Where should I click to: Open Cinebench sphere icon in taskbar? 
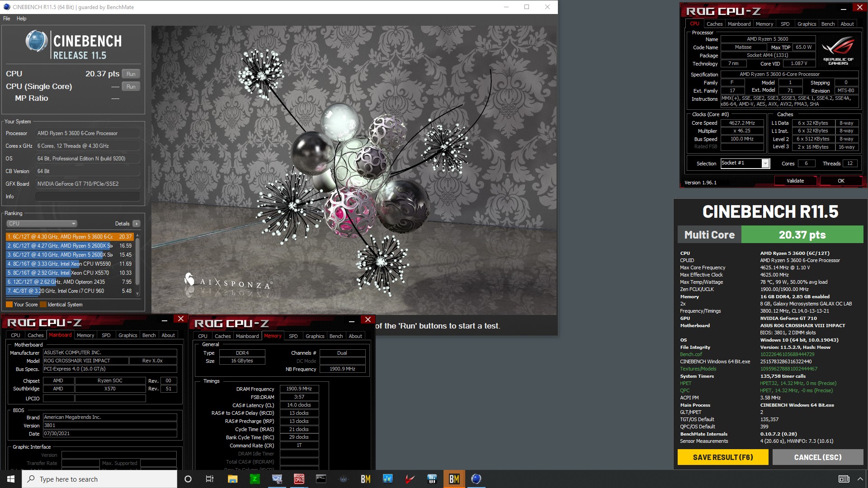pos(476,479)
